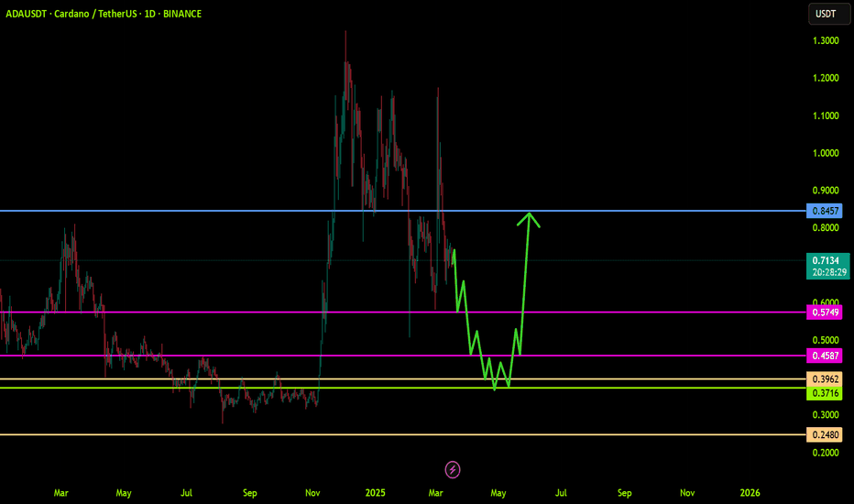This screenshot has width=854, height=504.
Task: Click the 0.3000 price axis value
Action: [x=826, y=414]
